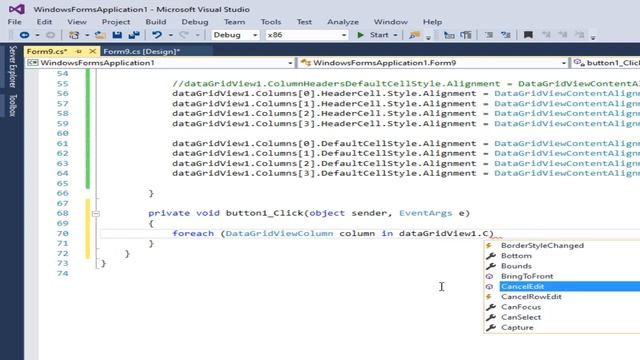This screenshot has width=640, height=360.
Task: Click line number 61 in the gutter
Action: click(x=62, y=144)
